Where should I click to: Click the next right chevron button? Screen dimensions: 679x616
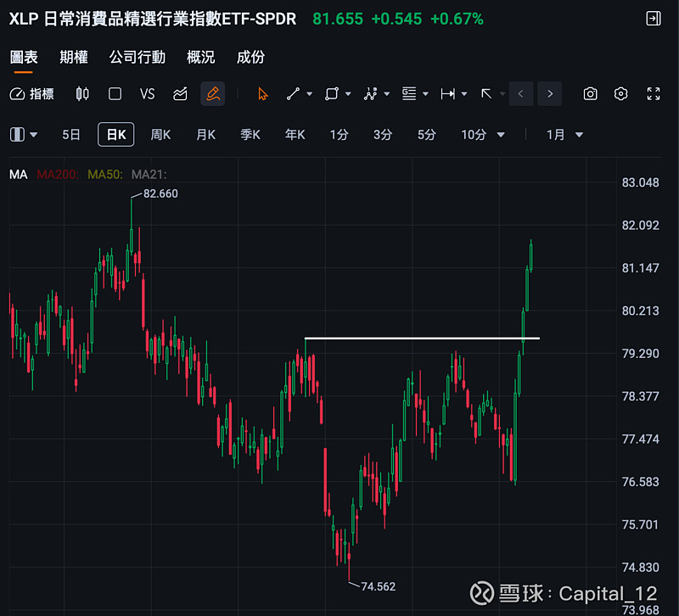(x=549, y=94)
